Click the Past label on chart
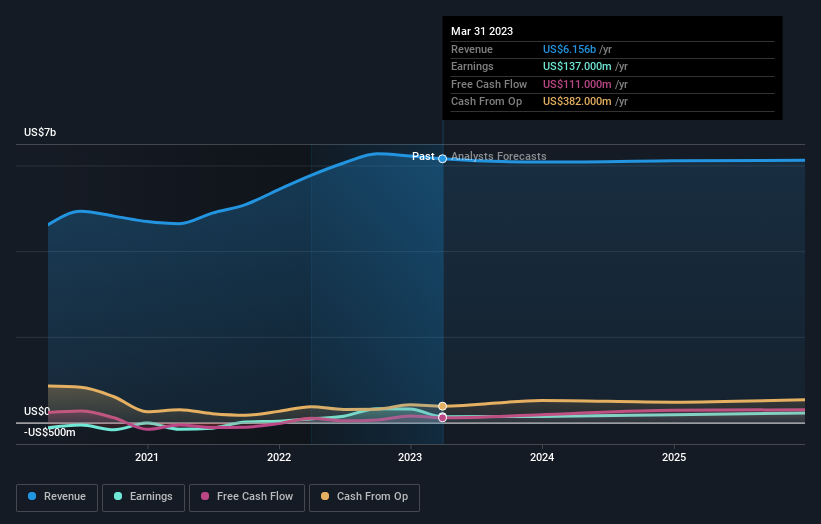The image size is (821, 524). pos(423,156)
